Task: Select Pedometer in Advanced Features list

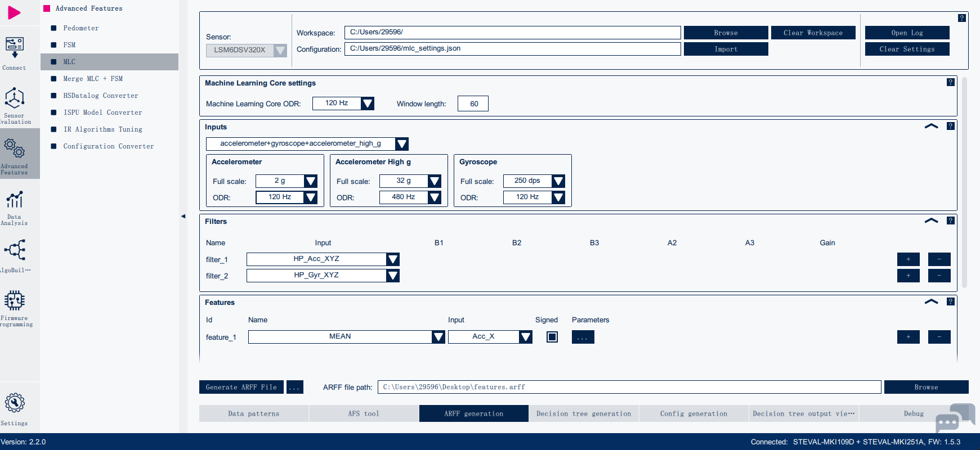Action: [x=80, y=28]
